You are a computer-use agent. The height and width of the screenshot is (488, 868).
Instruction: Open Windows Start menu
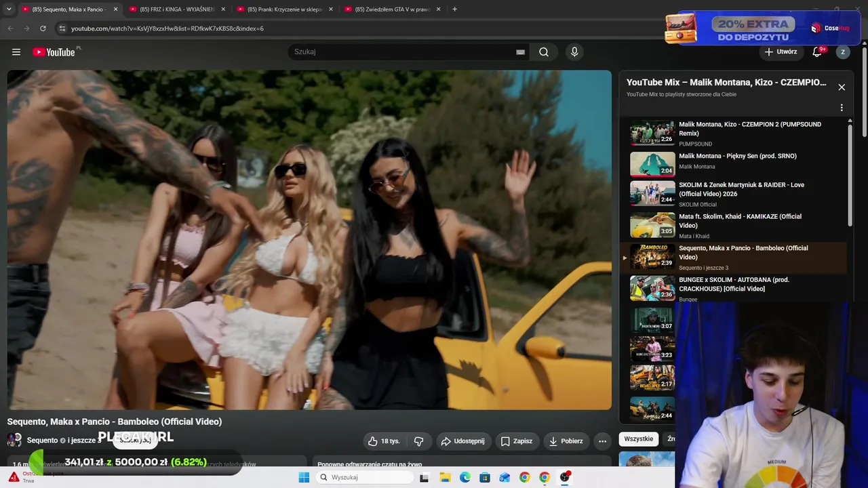pyautogui.click(x=304, y=478)
